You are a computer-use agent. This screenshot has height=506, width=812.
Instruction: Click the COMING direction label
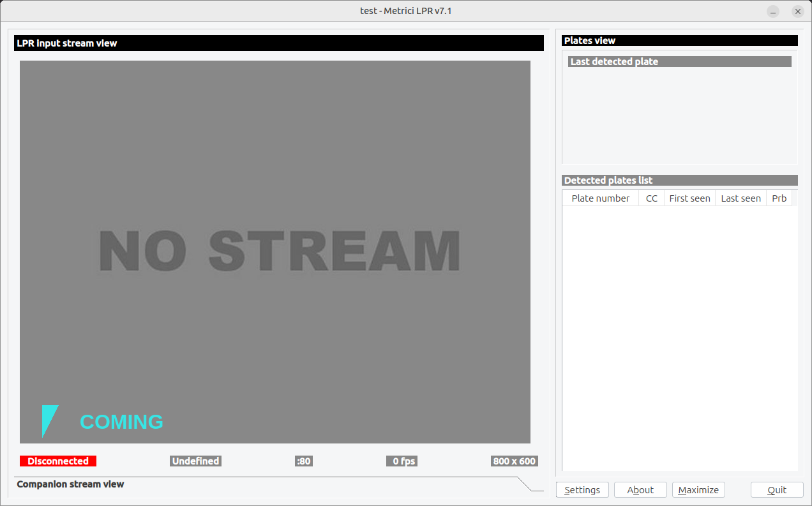click(x=121, y=422)
